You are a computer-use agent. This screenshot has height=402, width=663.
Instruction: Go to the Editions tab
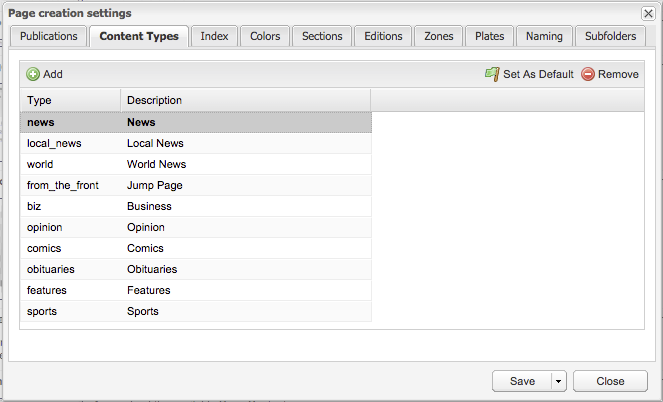click(384, 36)
